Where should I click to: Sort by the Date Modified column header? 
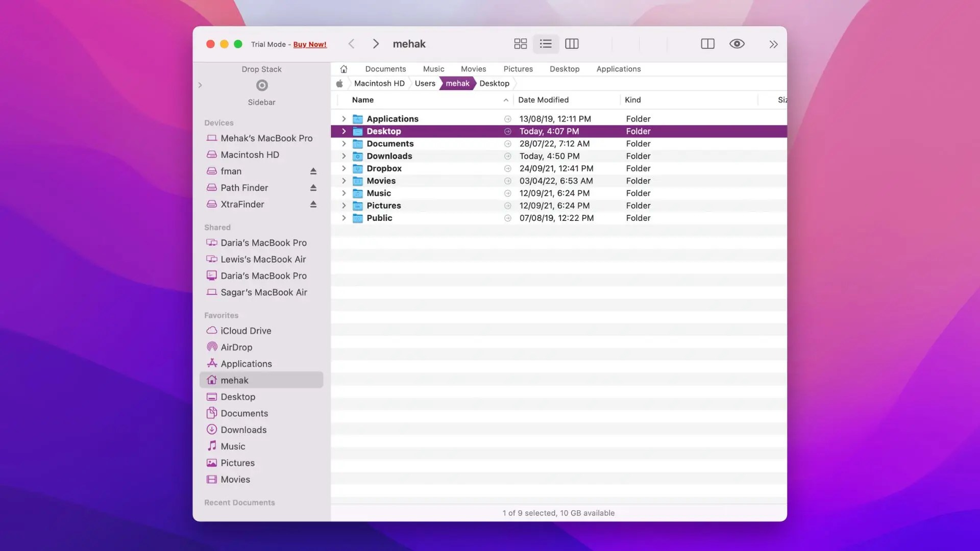click(x=544, y=99)
